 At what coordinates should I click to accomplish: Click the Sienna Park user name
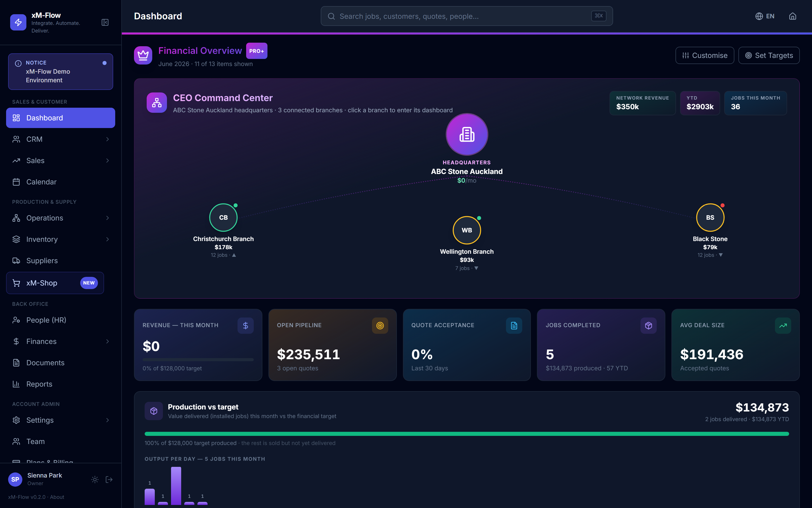point(45,475)
